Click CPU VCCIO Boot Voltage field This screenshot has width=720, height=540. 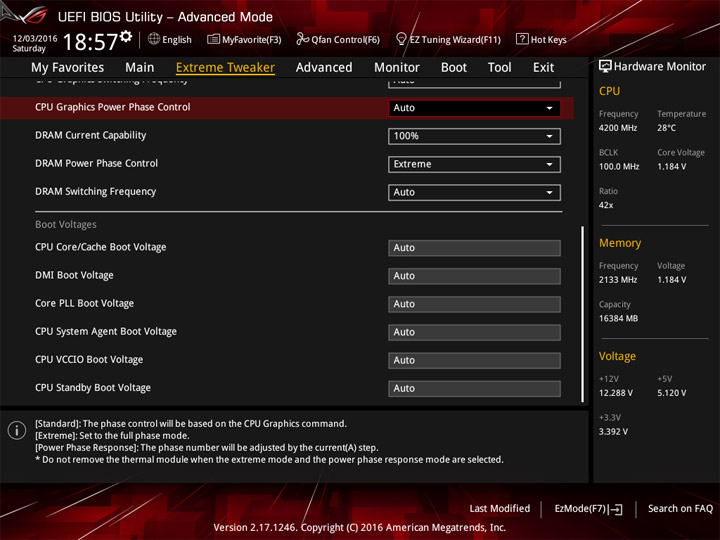(474, 360)
